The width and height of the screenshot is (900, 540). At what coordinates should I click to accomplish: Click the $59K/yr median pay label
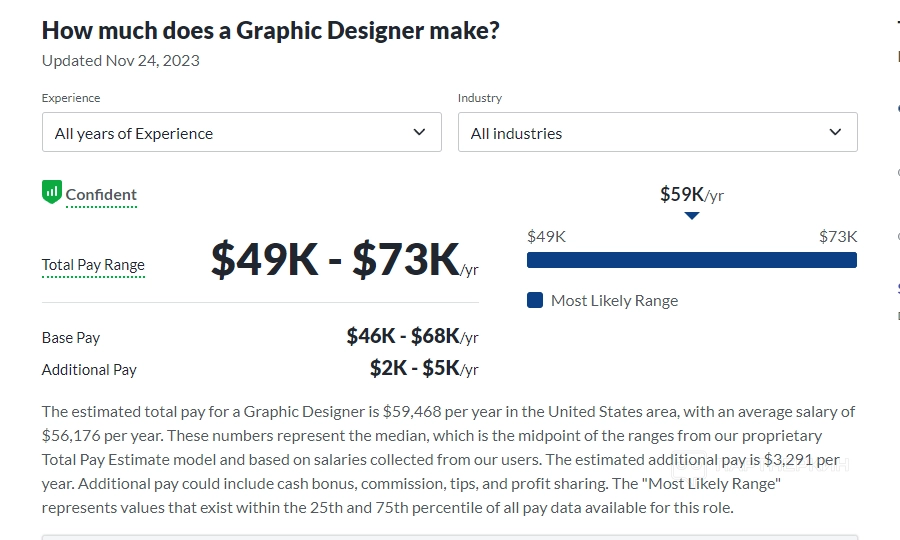(x=691, y=194)
